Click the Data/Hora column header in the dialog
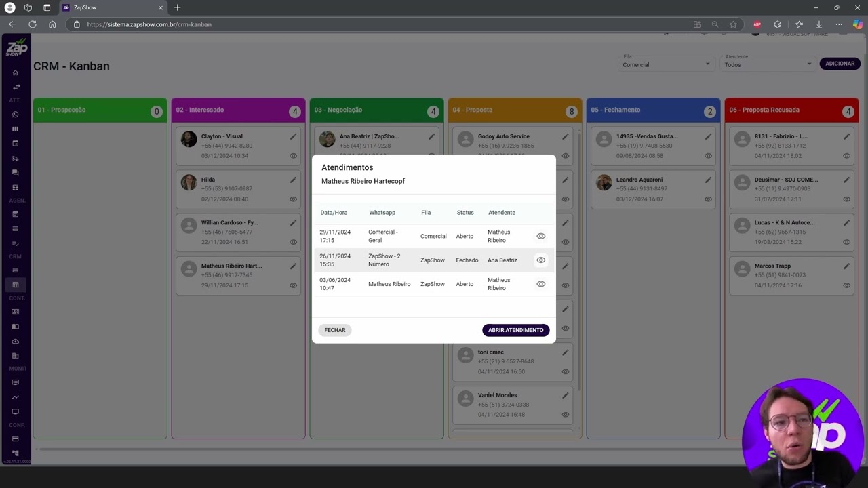 click(334, 213)
